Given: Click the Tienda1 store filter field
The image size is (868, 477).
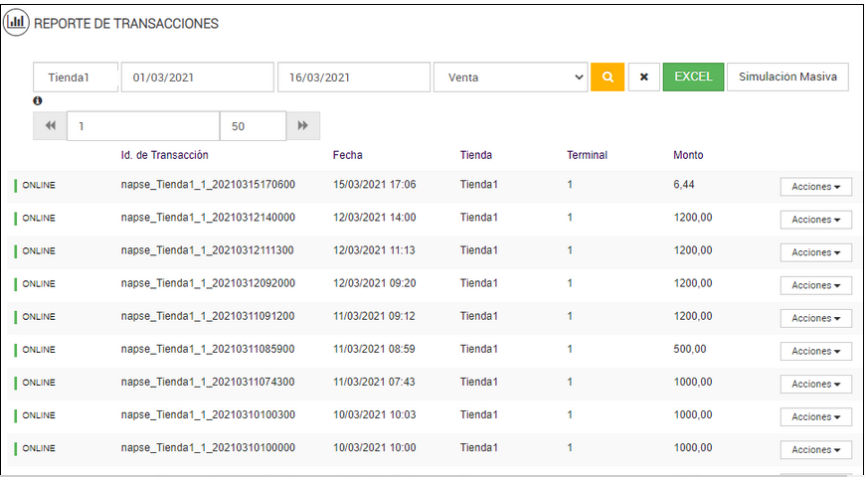Looking at the screenshot, I should click(76, 78).
